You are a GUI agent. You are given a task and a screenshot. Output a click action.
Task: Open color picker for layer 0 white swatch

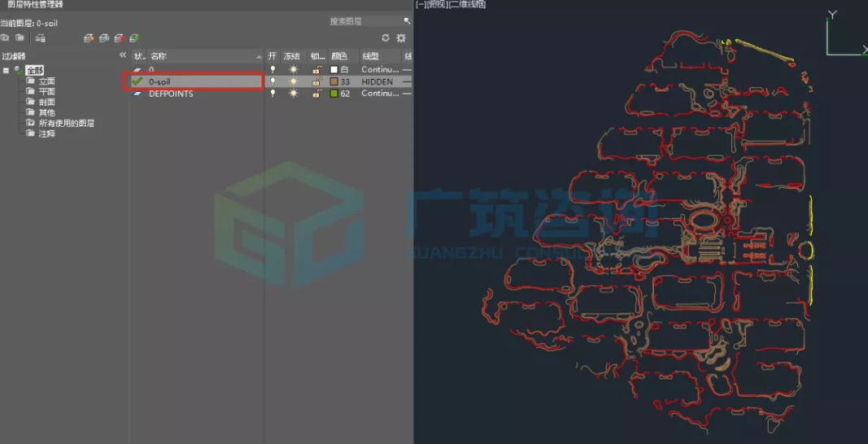click(x=334, y=70)
